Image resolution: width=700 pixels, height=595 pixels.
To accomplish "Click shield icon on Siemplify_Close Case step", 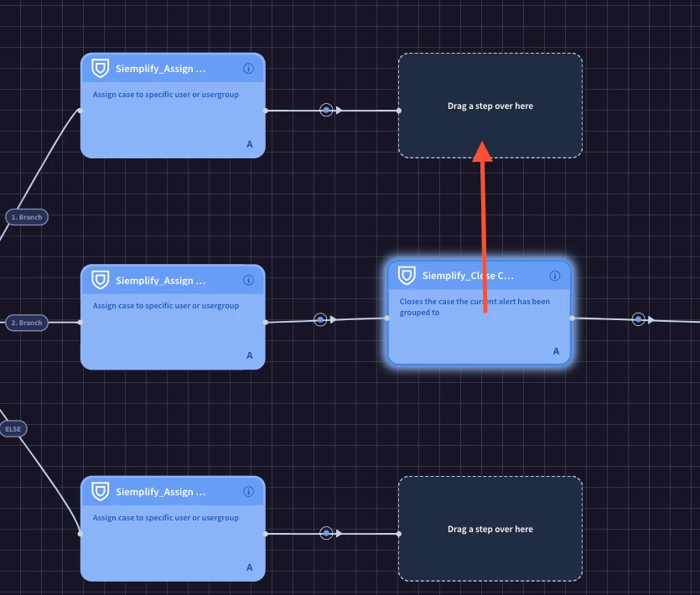I will [407, 276].
